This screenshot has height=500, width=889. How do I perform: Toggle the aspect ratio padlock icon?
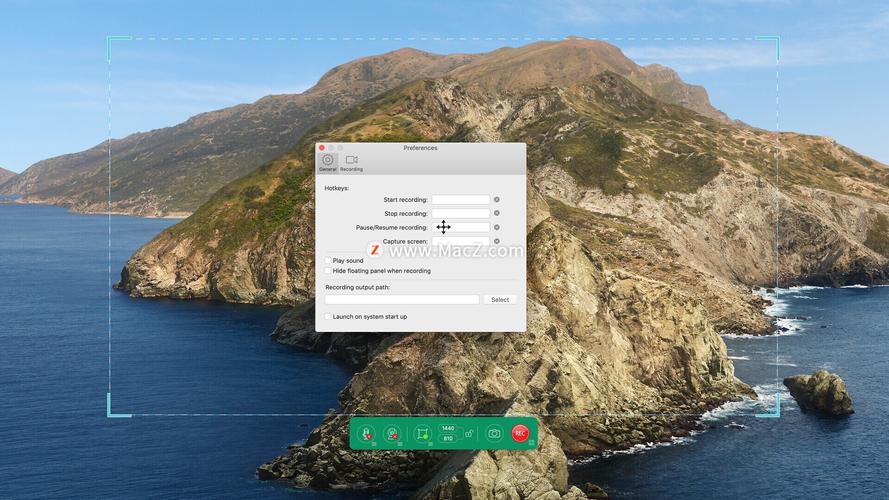pyautogui.click(x=468, y=433)
